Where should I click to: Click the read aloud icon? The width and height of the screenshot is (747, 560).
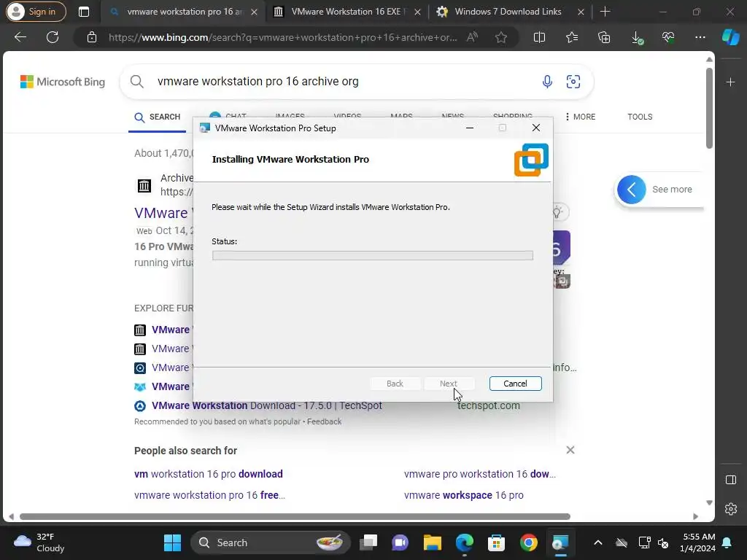click(472, 37)
